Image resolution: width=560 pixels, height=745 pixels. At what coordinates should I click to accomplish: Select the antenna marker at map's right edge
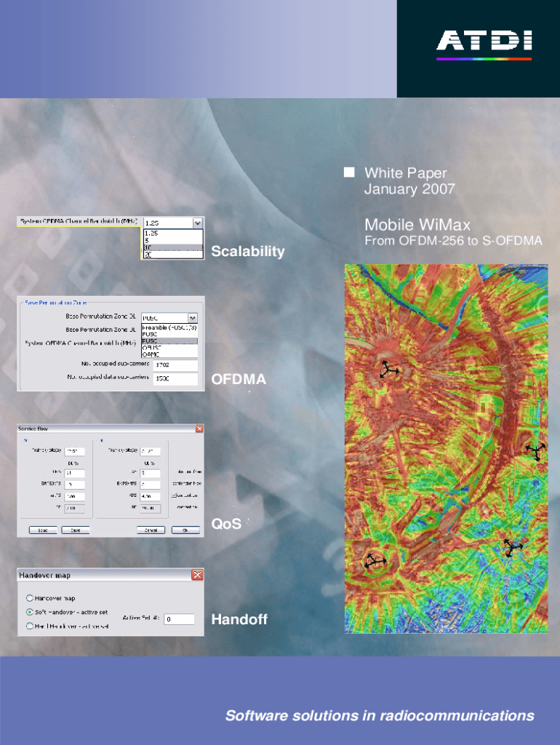point(536,452)
